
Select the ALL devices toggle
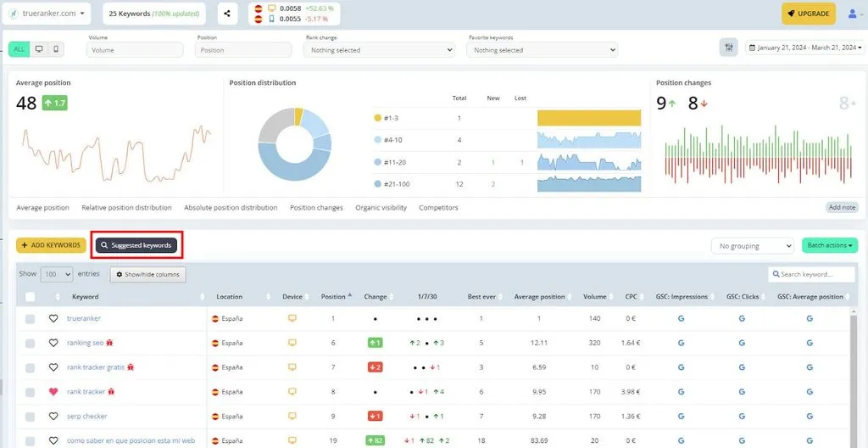coord(19,49)
